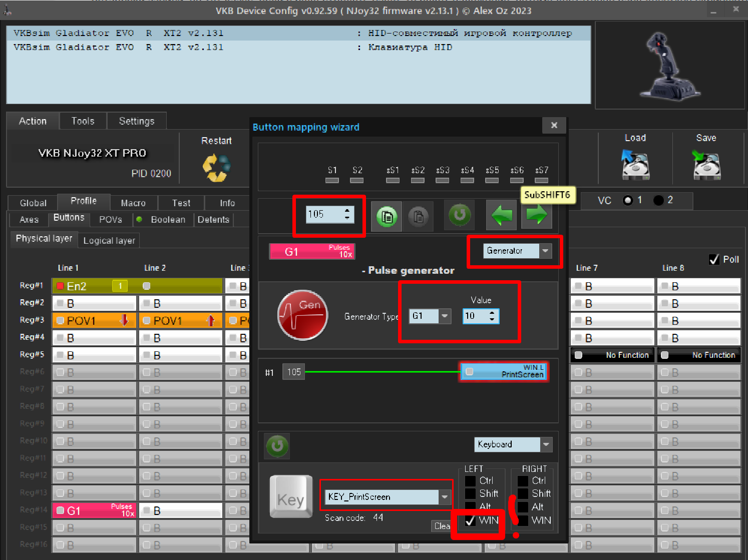This screenshot has width=748, height=560.
Task: Expand the KEY_PrintScreen key dropdown
Action: (444, 497)
